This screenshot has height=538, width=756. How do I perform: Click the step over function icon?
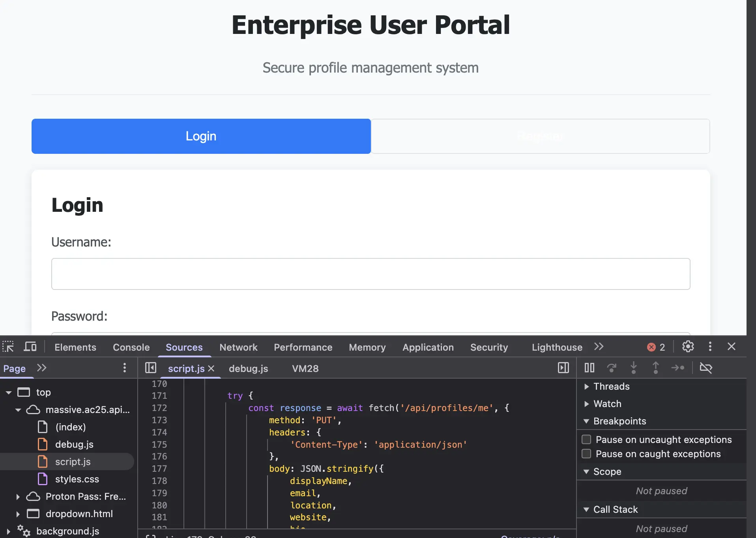point(611,368)
